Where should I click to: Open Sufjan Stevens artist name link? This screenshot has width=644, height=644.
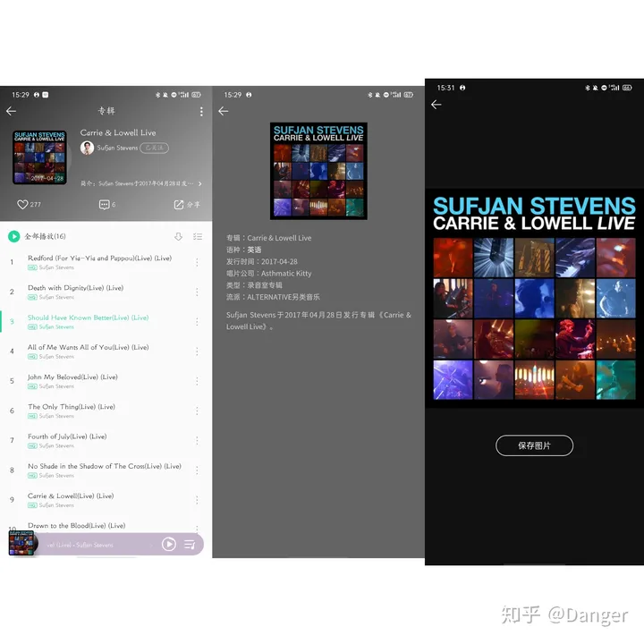click(117, 148)
